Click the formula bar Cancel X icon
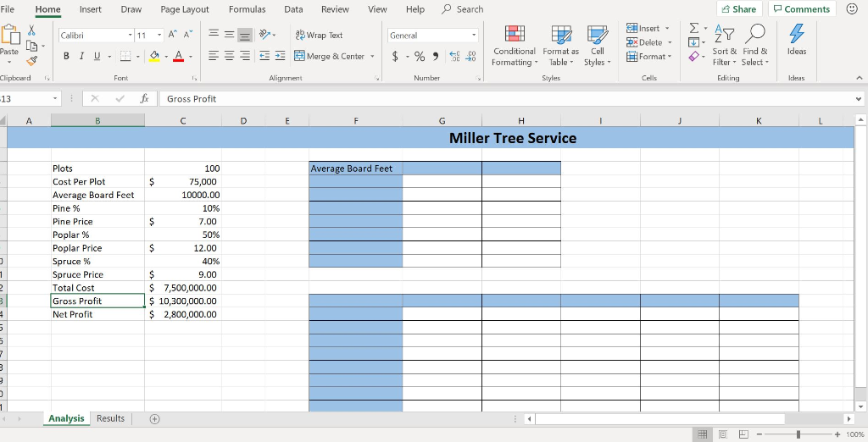868x442 pixels. (x=95, y=98)
